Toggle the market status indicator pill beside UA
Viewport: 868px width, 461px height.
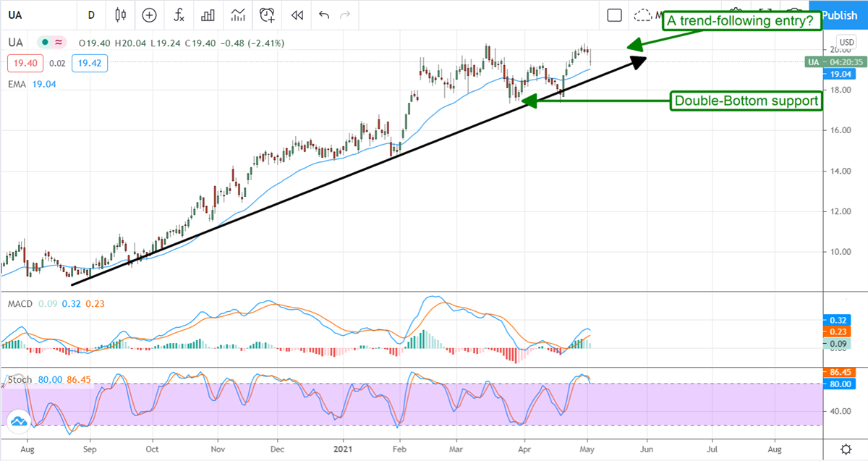52,43
